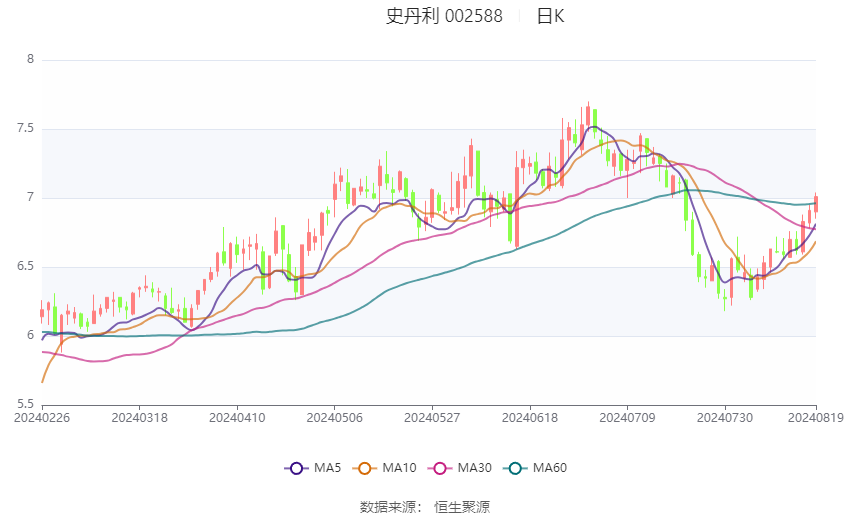Click the 数据来源 source label
Screen dimensions: 850x517
pos(388,507)
